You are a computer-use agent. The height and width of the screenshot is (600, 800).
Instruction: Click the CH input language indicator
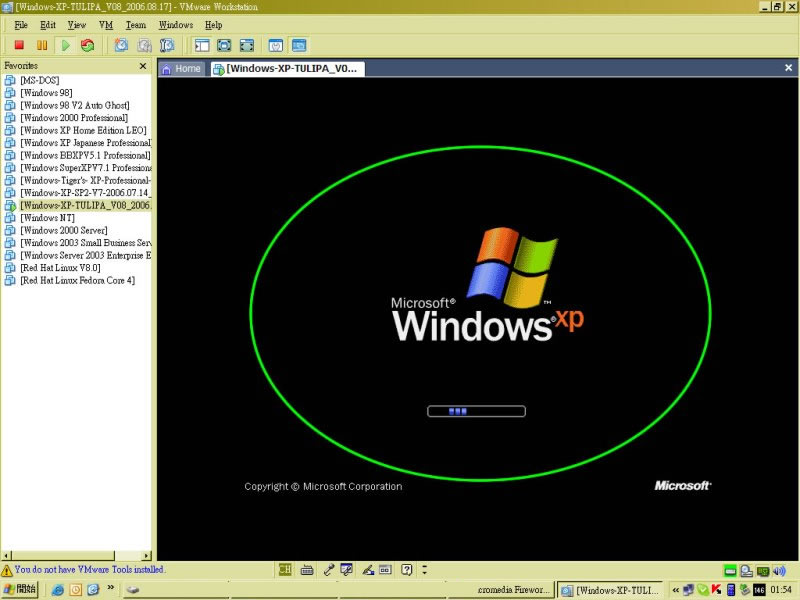pos(285,569)
